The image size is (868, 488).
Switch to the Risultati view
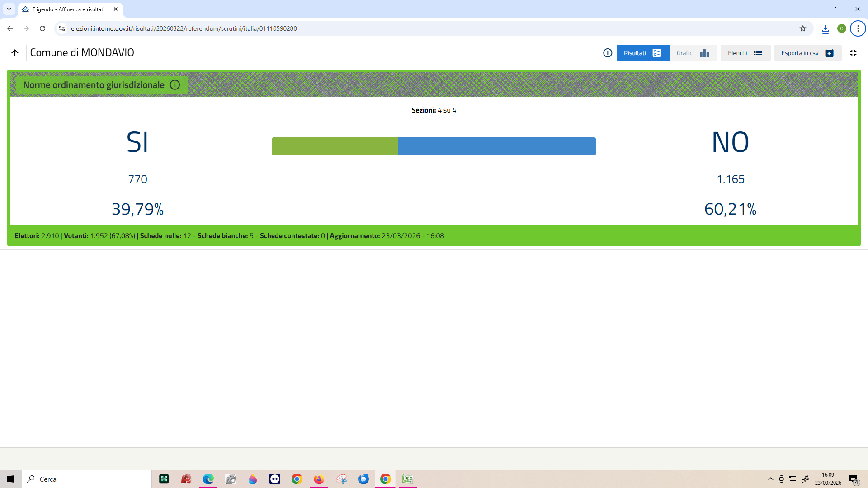642,53
